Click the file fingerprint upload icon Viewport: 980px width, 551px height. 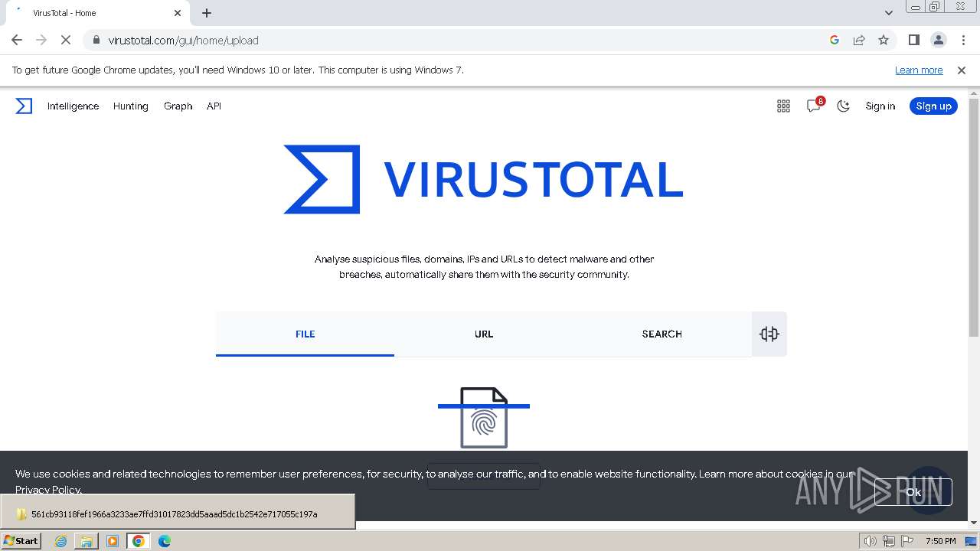click(x=484, y=418)
